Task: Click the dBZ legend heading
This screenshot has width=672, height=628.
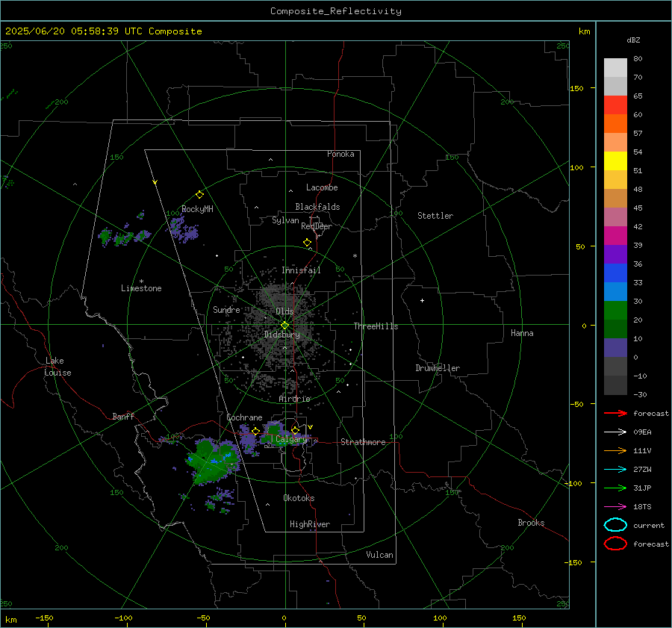Action: point(633,40)
